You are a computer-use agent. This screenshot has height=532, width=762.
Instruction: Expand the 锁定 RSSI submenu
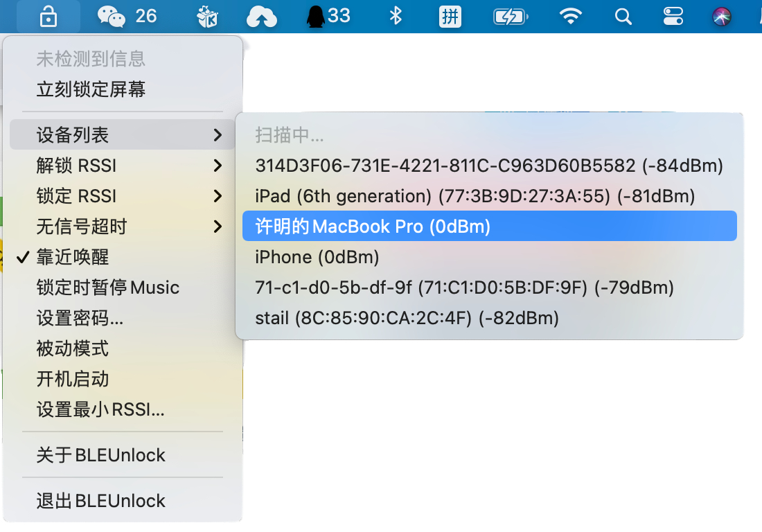click(123, 196)
